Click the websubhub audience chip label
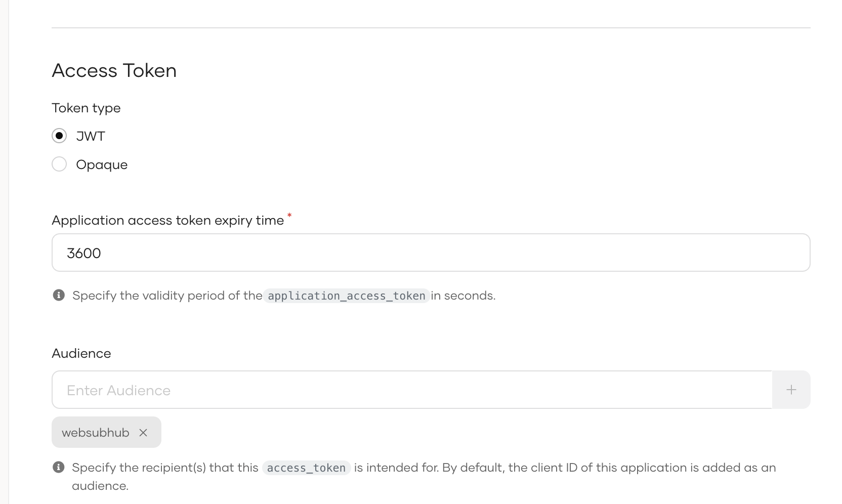 tap(96, 433)
